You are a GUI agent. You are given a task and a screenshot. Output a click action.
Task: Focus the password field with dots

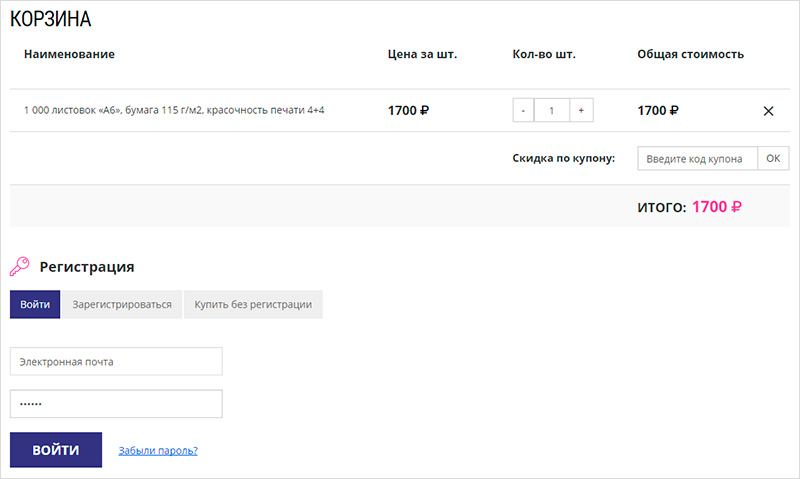(116, 404)
